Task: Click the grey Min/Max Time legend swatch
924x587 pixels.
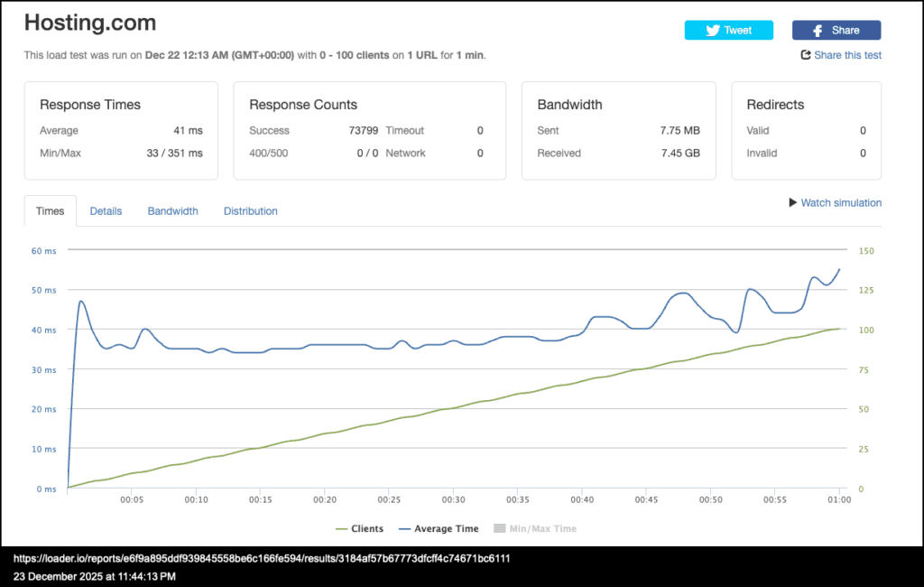Action: [498, 529]
